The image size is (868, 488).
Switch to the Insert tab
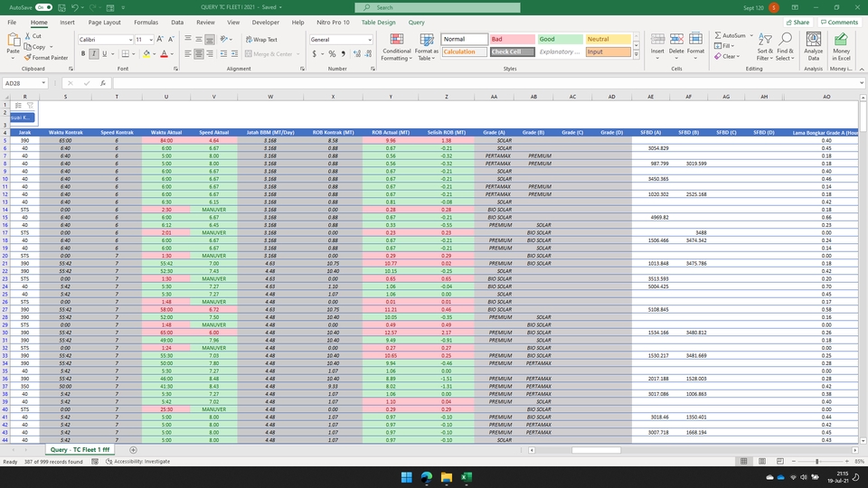tap(67, 22)
